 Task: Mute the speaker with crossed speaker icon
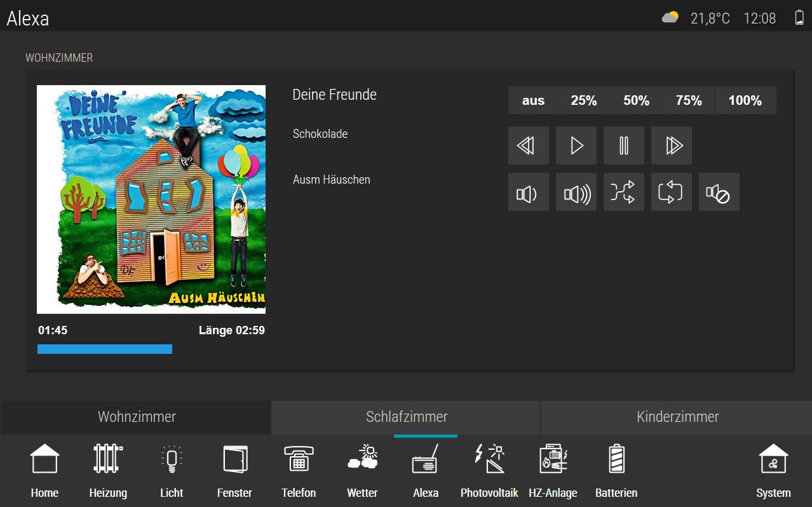point(719,192)
